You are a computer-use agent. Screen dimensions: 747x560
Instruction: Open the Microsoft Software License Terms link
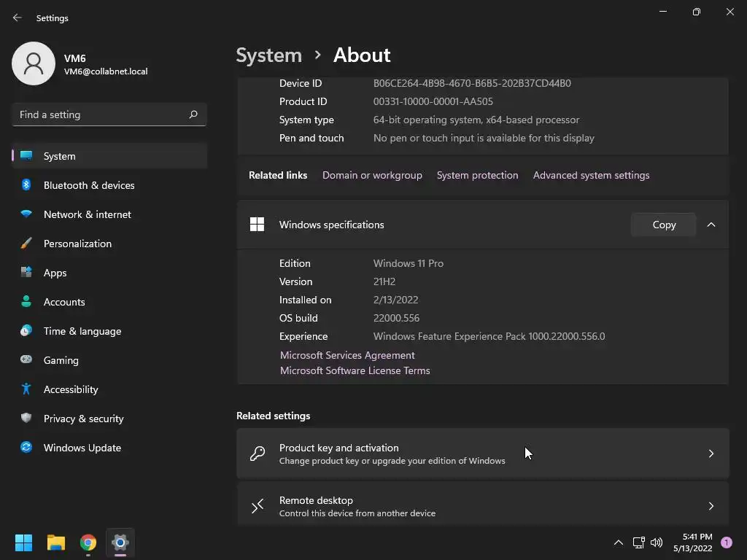click(x=355, y=370)
